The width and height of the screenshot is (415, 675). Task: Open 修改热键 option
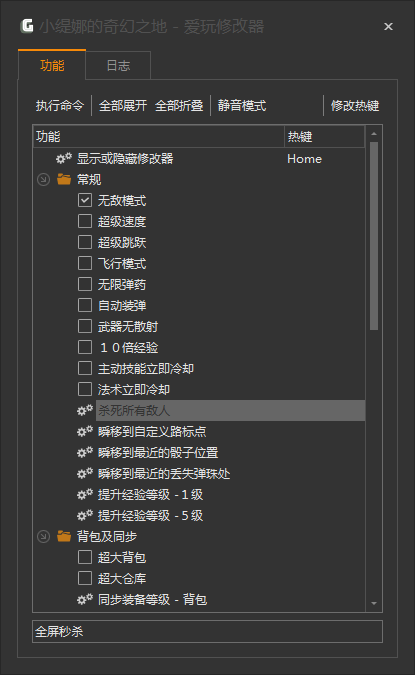[355, 105]
